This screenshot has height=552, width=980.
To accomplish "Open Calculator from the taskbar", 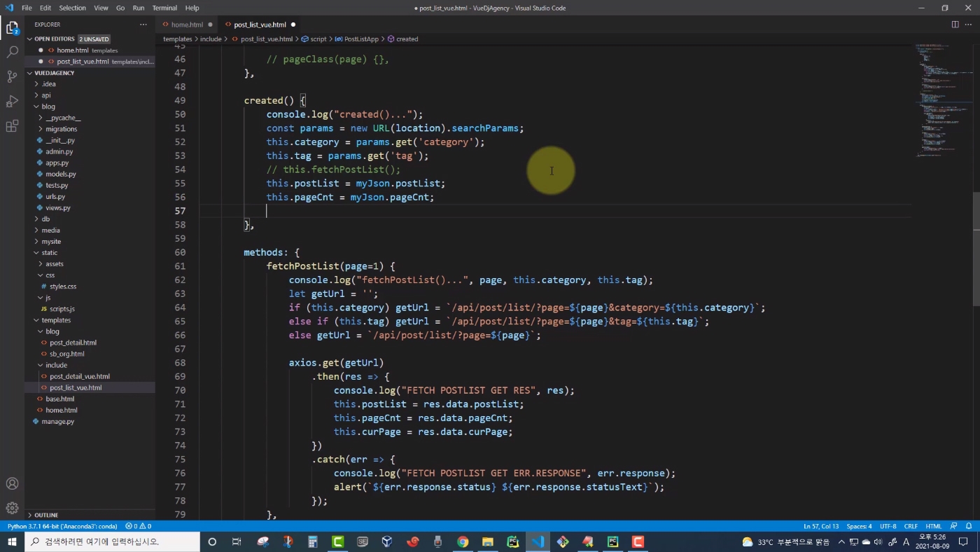I will tap(313, 541).
